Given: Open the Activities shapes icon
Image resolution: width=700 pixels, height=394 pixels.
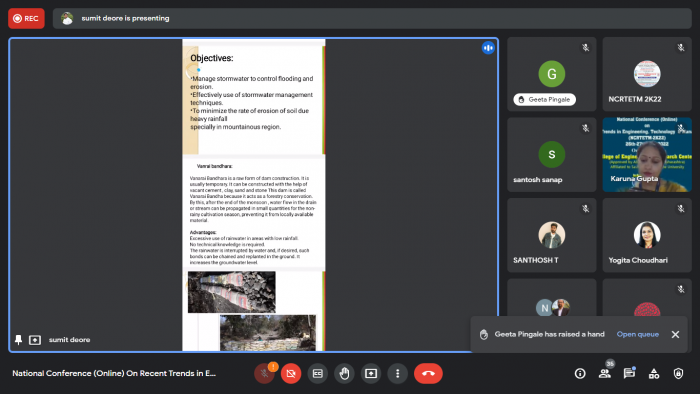Looking at the screenshot, I should click(654, 373).
